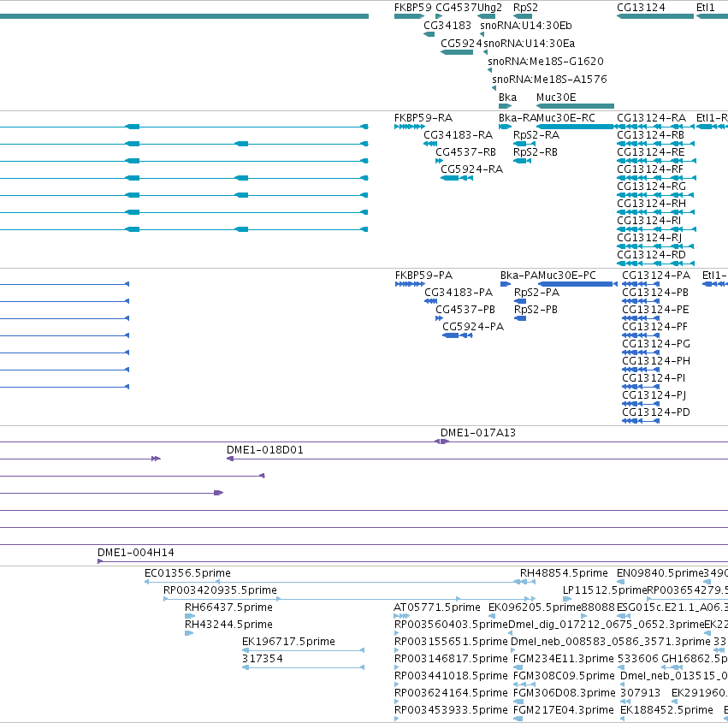Viewport: 728px width, 723px height.
Task: Select the 307913 EST label
Action: click(640, 693)
